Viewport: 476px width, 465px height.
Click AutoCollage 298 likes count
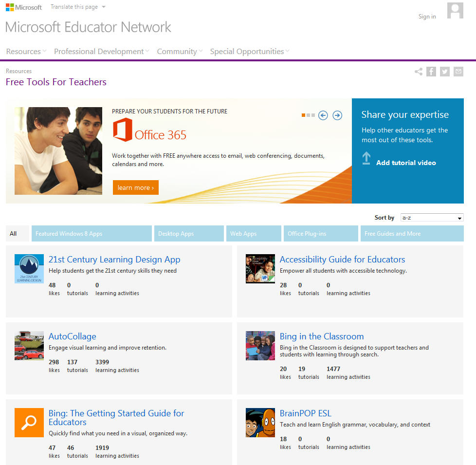[x=54, y=362]
